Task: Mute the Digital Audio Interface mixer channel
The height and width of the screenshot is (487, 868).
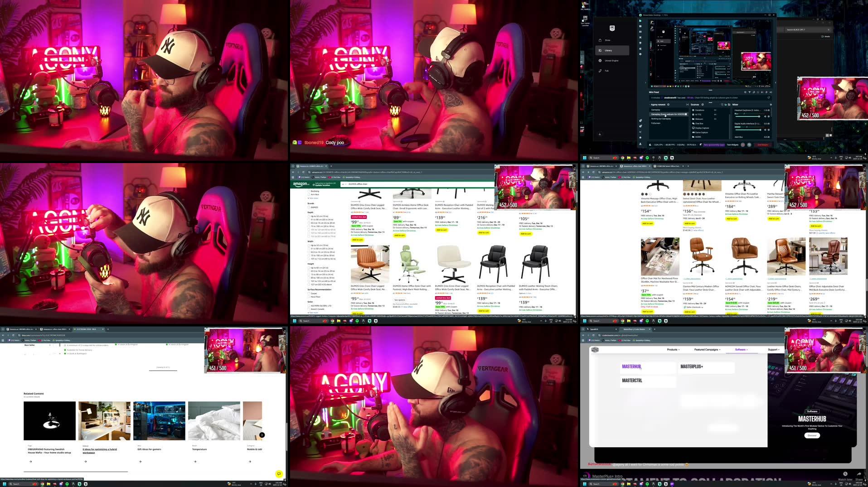Action: (x=766, y=130)
